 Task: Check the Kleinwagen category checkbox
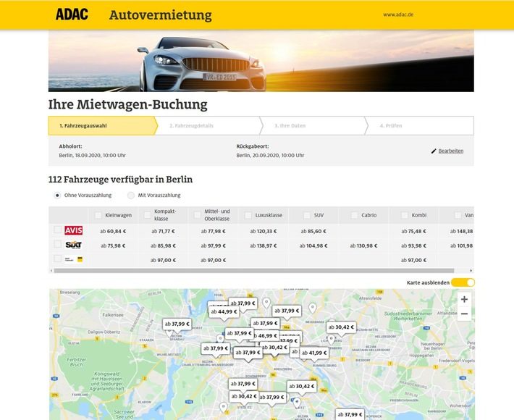(98, 215)
